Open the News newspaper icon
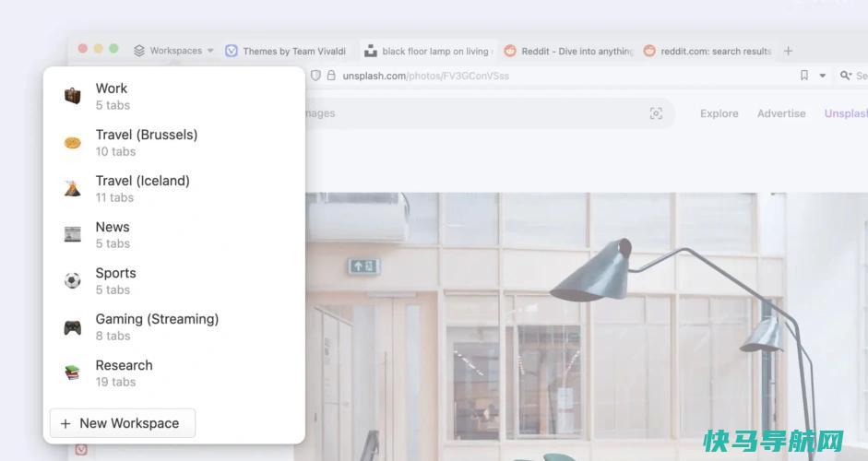The width and height of the screenshot is (868, 461). [73, 235]
